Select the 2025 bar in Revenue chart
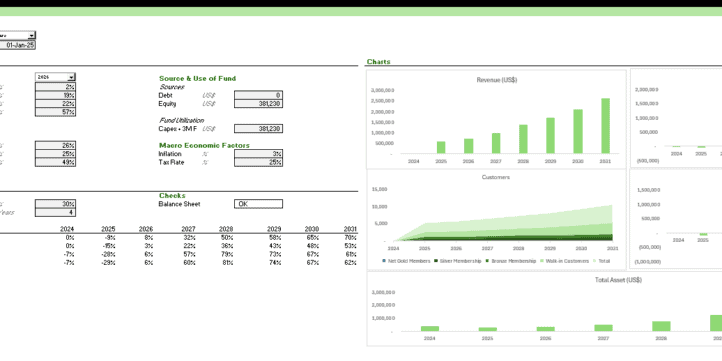 441,147
